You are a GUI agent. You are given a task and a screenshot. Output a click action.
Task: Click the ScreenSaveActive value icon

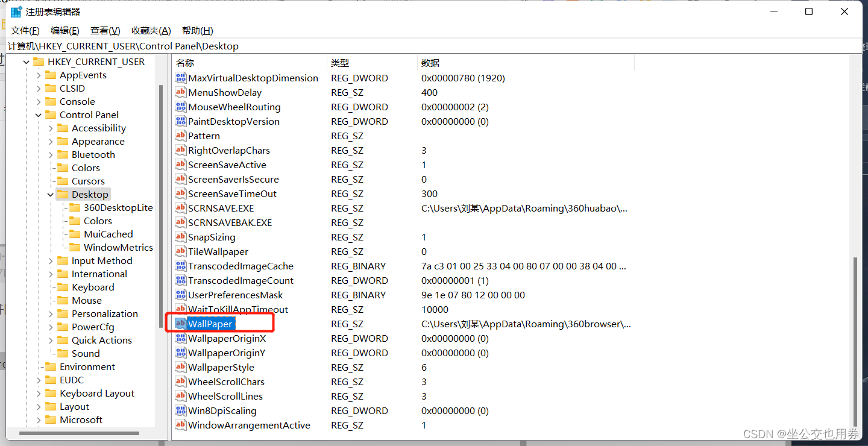[180, 165]
